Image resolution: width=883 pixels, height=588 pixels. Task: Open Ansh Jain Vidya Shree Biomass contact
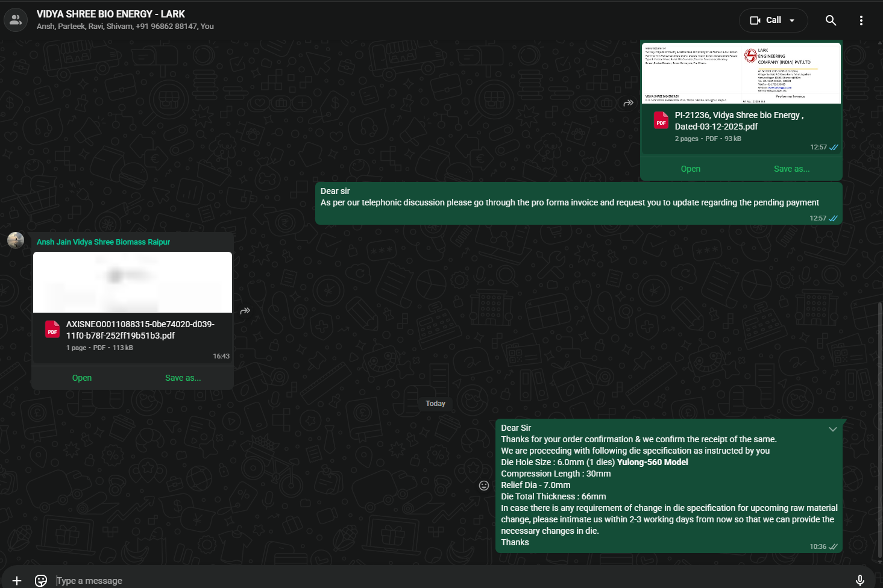point(103,242)
